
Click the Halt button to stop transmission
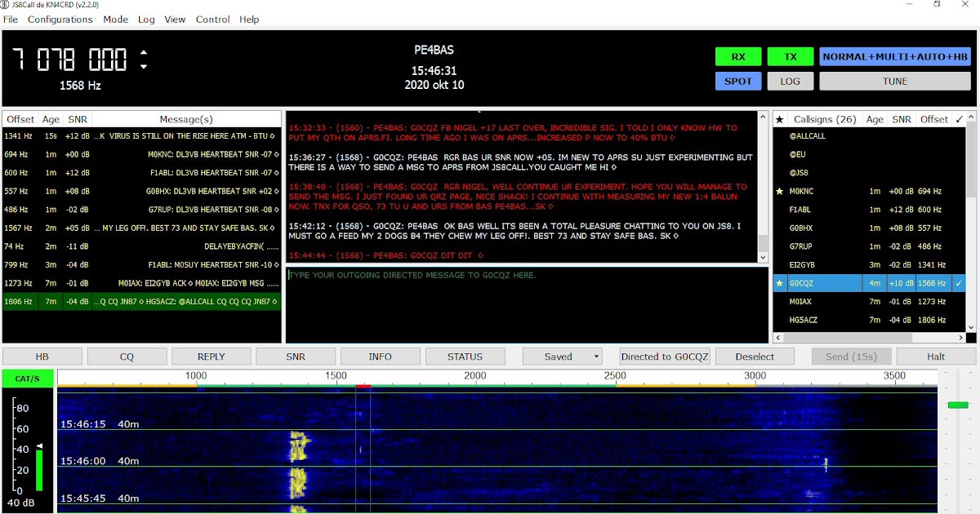tap(935, 356)
